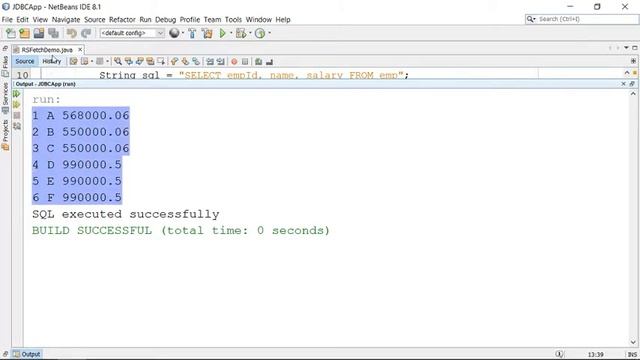Click the New File toolbar icon

11,33
